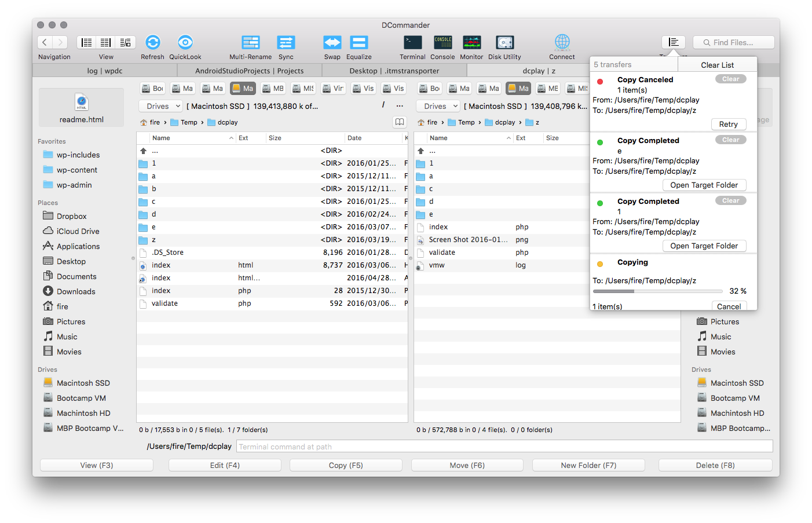Click the Refresh toolbar icon

(x=152, y=42)
